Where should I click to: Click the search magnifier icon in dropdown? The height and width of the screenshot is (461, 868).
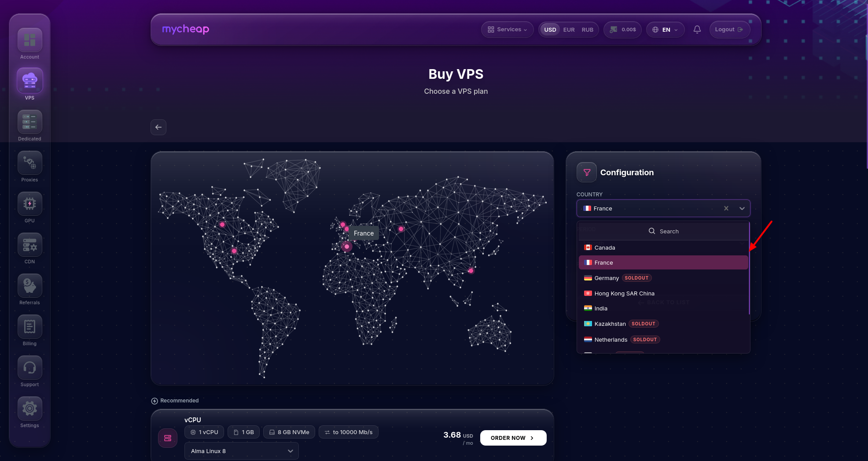652,231
